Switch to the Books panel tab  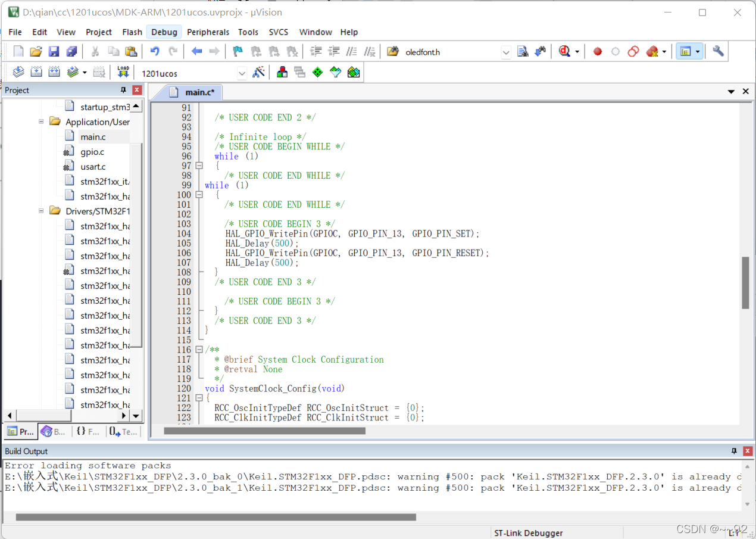[x=54, y=431]
